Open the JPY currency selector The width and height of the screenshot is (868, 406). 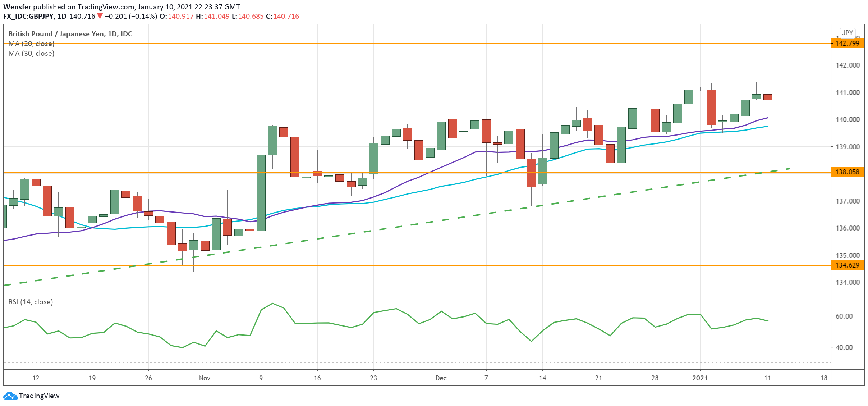(x=847, y=33)
